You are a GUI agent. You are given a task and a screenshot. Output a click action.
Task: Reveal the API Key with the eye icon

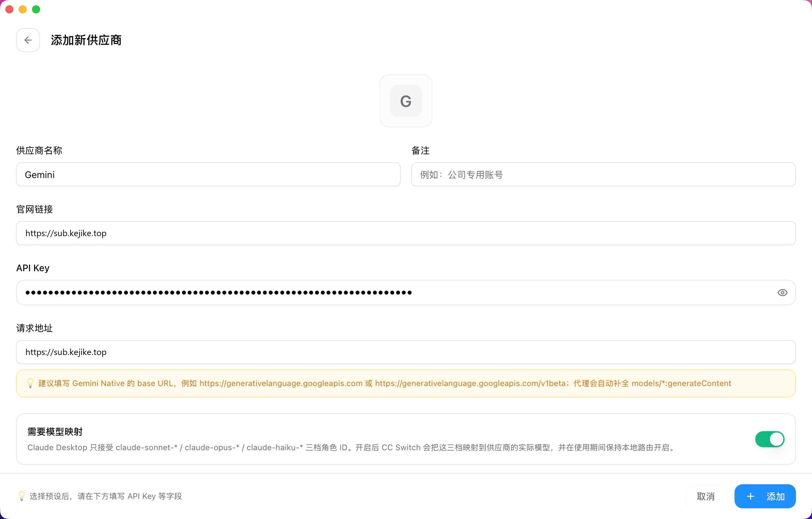782,292
